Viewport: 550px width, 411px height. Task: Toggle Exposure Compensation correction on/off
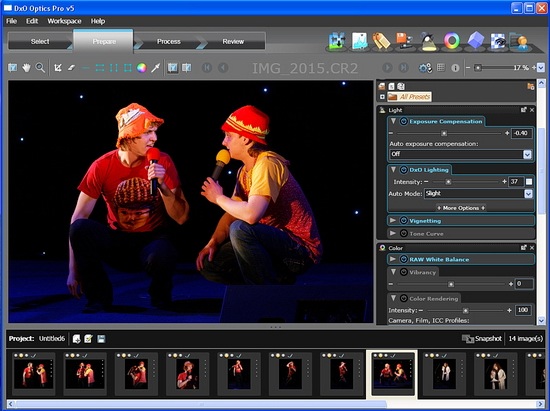click(403, 121)
